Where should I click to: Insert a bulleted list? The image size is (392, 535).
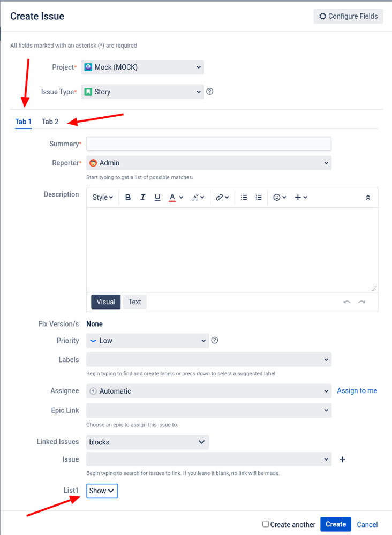244,197
